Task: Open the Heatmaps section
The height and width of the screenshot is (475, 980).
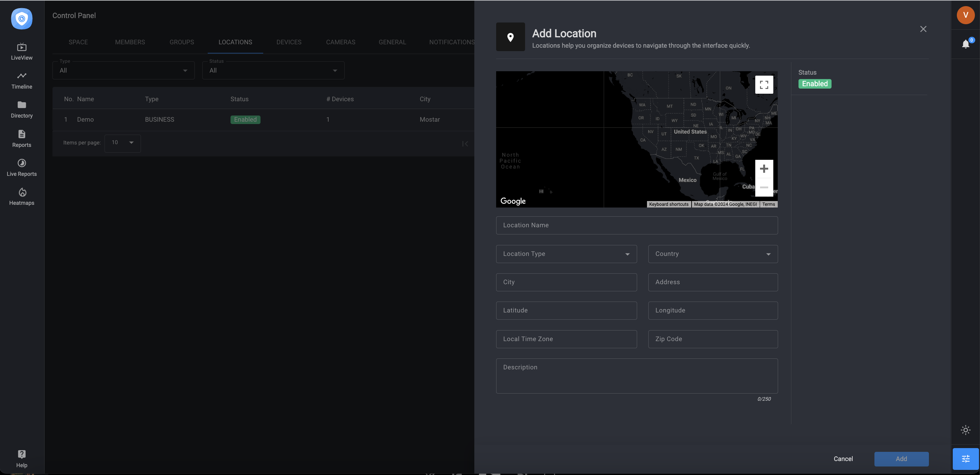Action: pyautogui.click(x=22, y=197)
